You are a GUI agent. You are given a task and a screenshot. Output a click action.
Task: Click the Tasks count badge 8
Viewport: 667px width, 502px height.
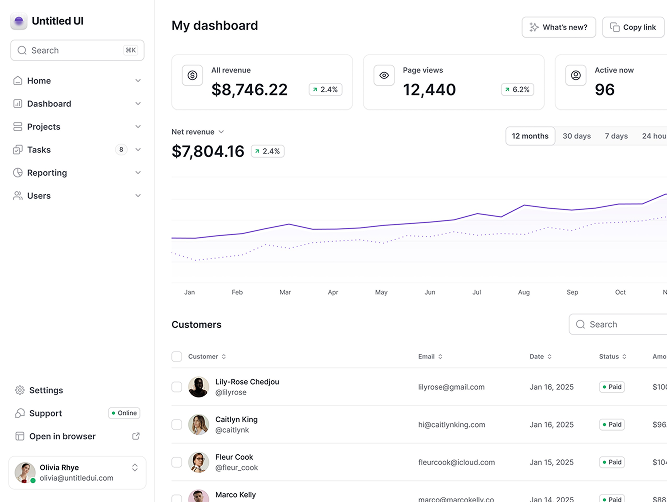121,149
